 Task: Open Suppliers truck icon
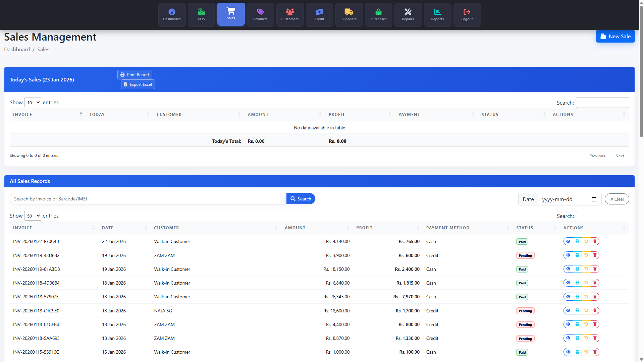click(x=349, y=14)
